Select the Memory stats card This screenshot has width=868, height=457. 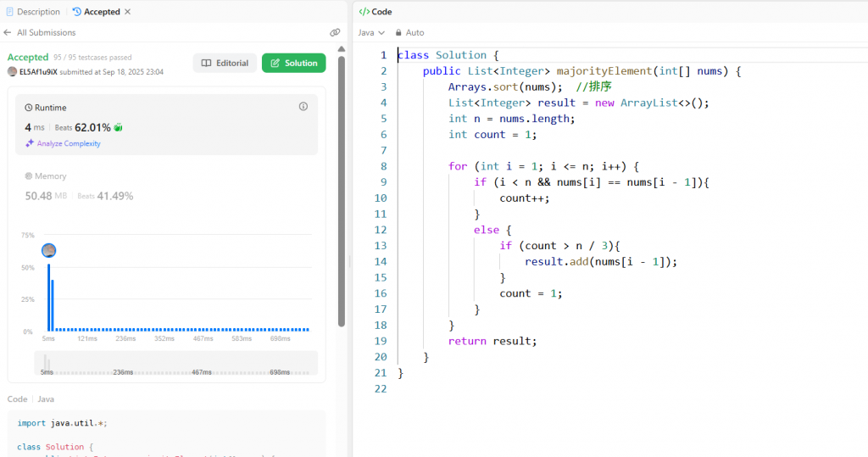[x=166, y=187]
